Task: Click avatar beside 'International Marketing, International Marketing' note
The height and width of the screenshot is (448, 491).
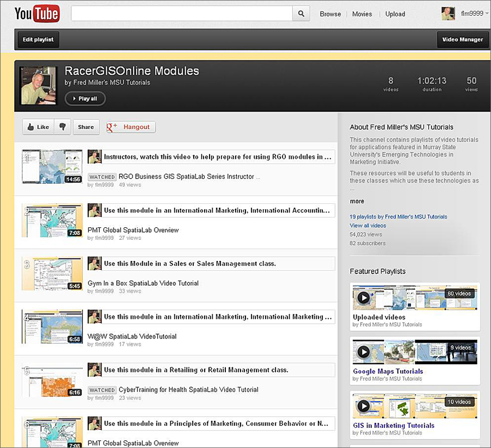Action: 94,317
